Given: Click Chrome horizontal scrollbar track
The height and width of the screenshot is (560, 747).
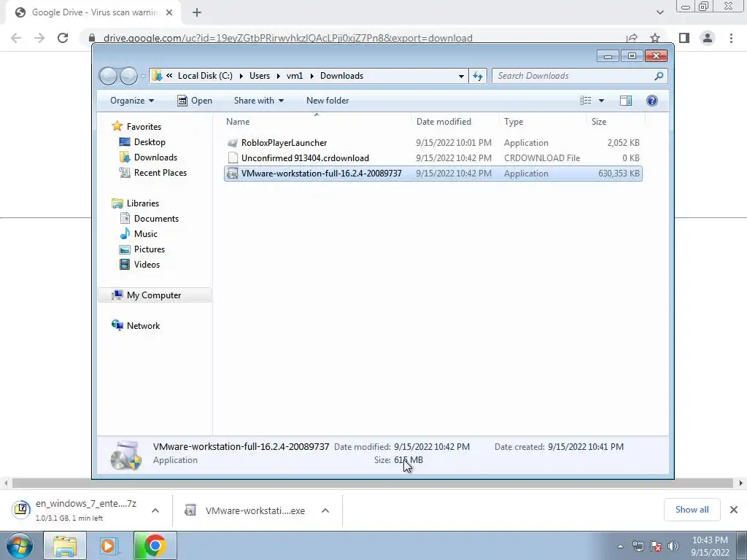Looking at the screenshot, I should coord(373,483).
